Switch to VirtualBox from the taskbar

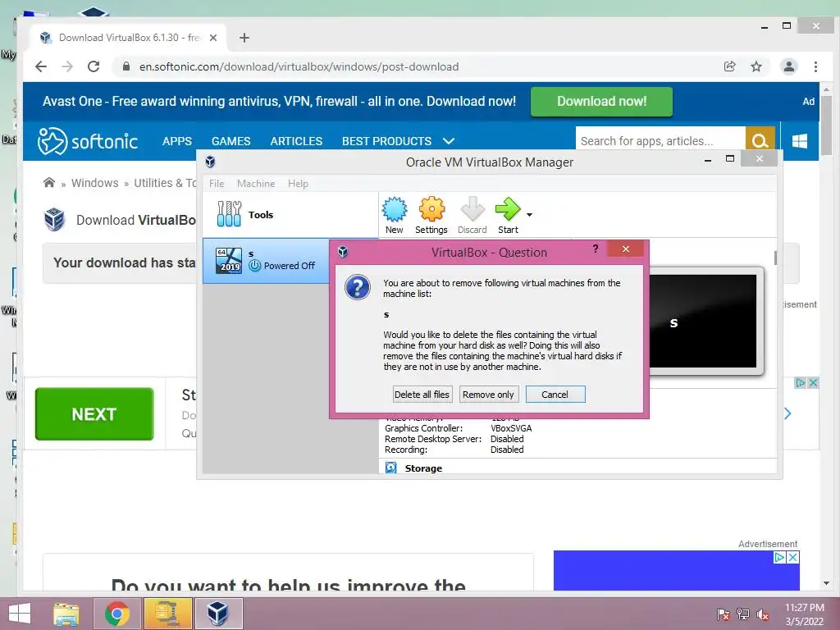[218, 613]
